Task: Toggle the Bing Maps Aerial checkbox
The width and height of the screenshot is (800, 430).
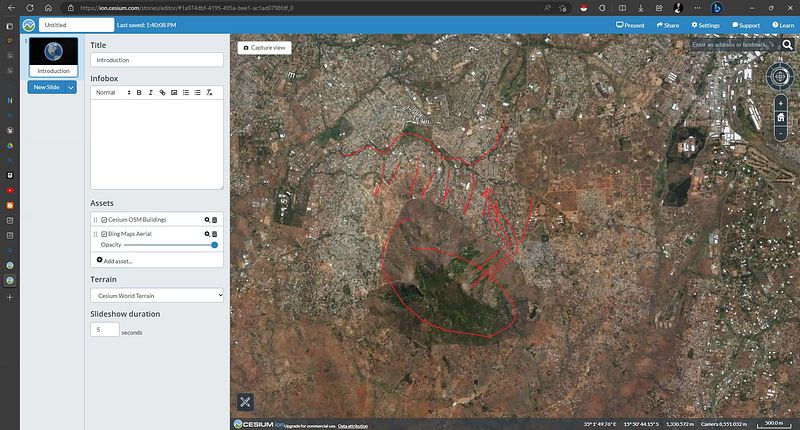Action: [x=104, y=233]
